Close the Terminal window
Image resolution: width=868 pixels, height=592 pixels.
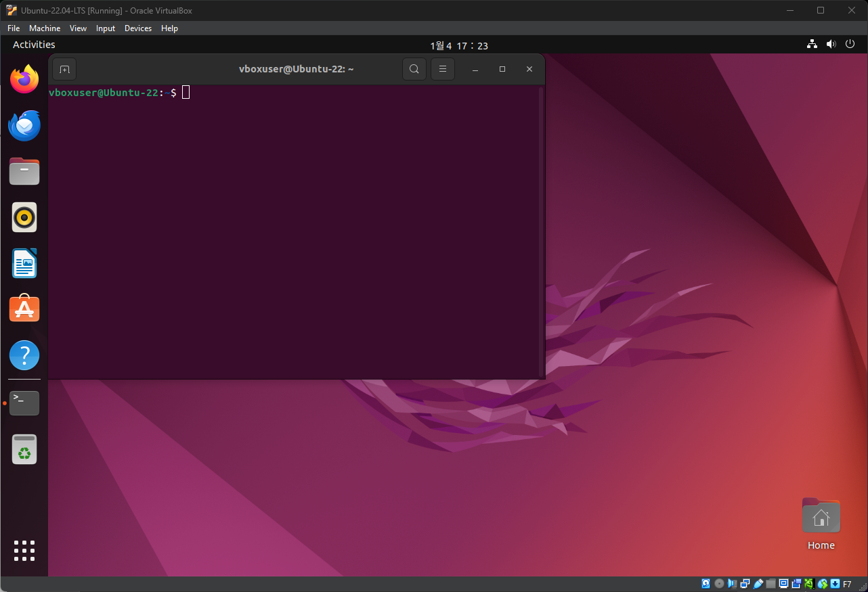529,69
